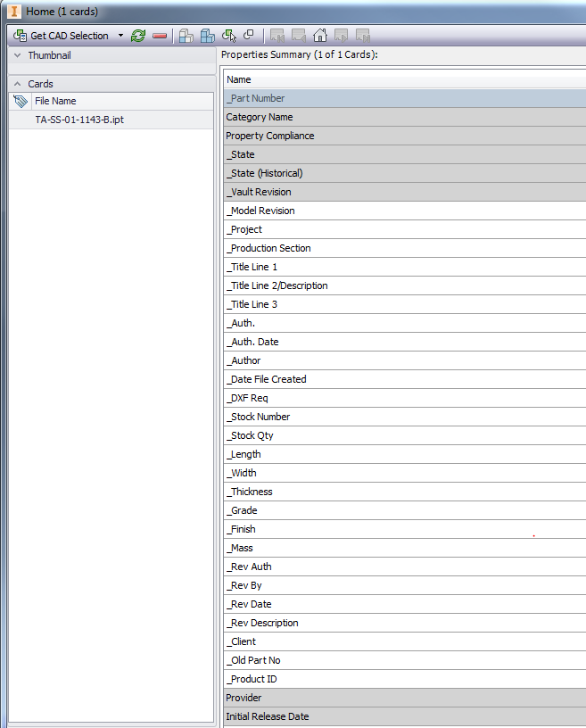Select the _Old Part No row
This screenshot has height=728, width=586.
[404, 660]
